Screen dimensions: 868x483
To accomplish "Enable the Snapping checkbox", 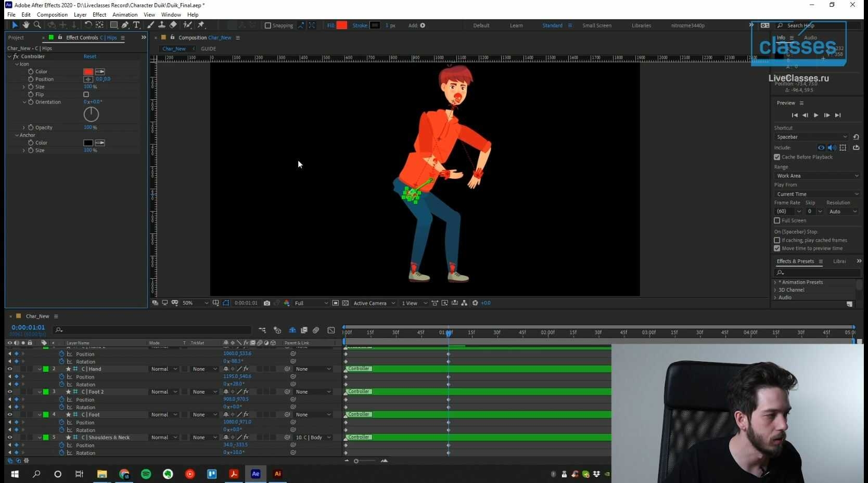I will [x=268, y=25].
